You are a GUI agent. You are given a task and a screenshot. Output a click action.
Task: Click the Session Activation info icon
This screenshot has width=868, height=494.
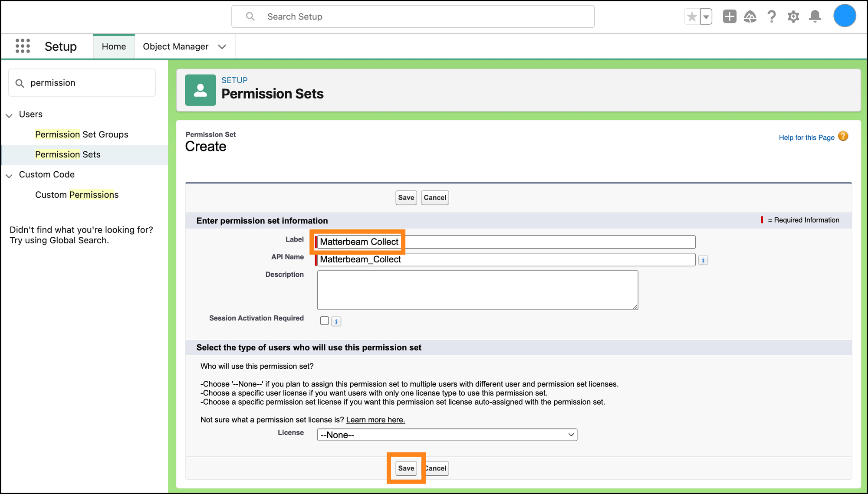[x=336, y=321]
